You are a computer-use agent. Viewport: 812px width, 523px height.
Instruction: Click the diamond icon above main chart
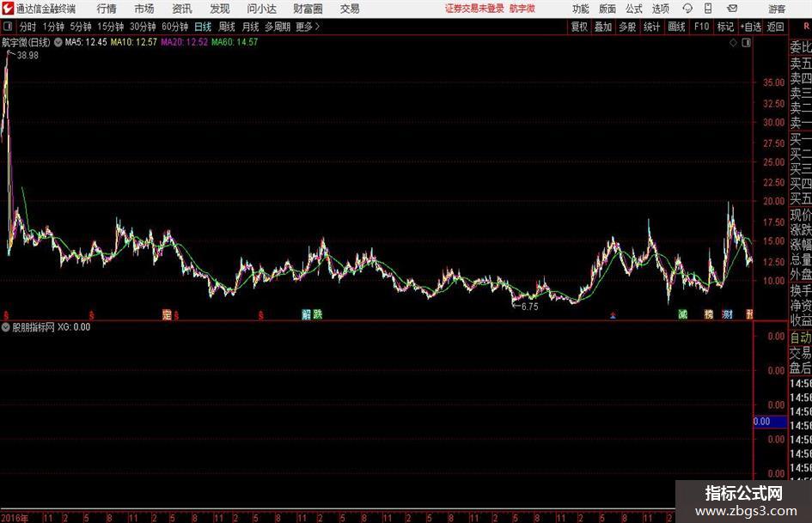pyautogui.click(x=733, y=43)
